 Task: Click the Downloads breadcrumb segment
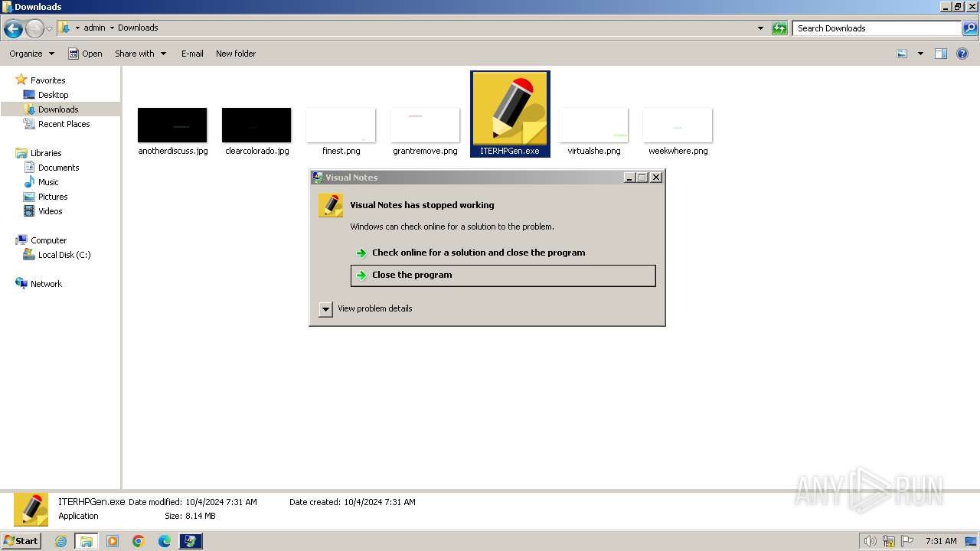click(x=138, y=28)
